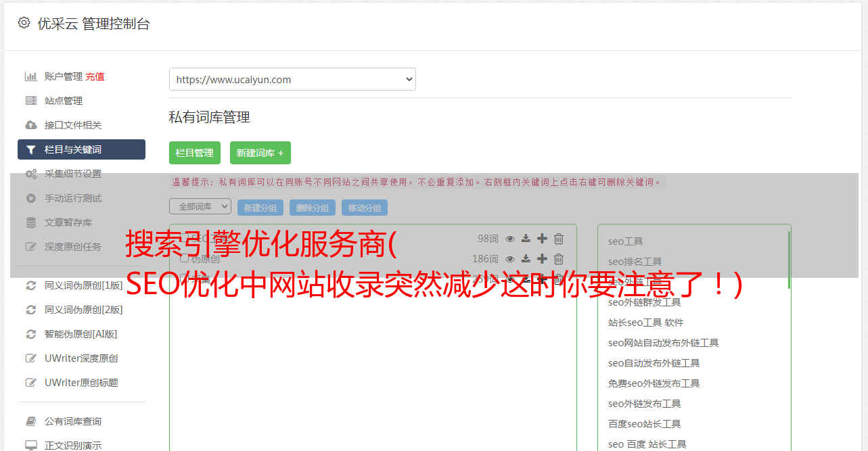This screenshot has height=451, width=868.
Task: Click the 移动分组 button
Action: point(365,208)
